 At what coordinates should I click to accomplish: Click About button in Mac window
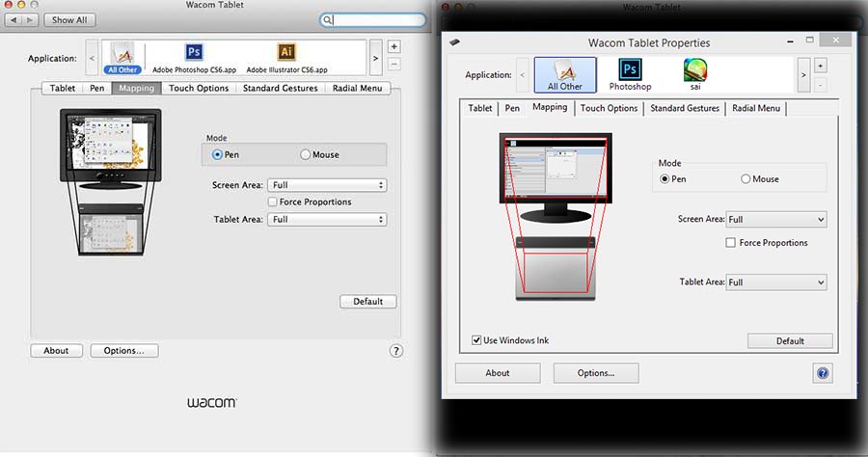click(x=56, y=351)
